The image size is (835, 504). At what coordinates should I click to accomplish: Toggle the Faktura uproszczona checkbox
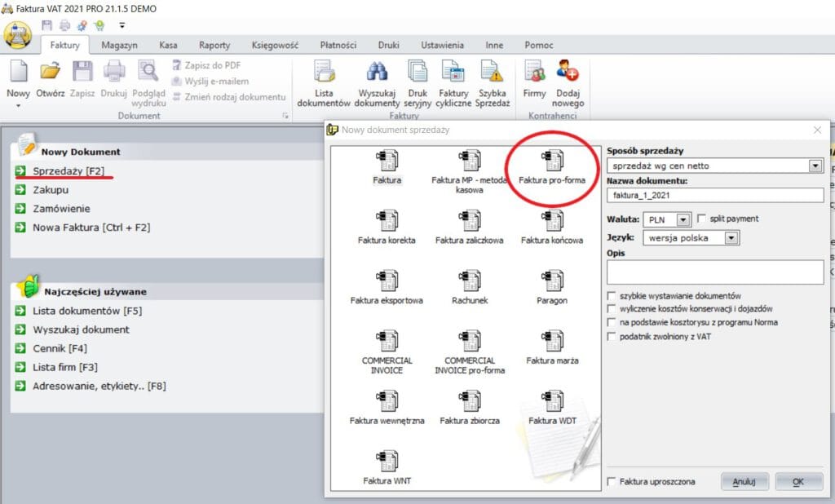(x=612, y=482)
